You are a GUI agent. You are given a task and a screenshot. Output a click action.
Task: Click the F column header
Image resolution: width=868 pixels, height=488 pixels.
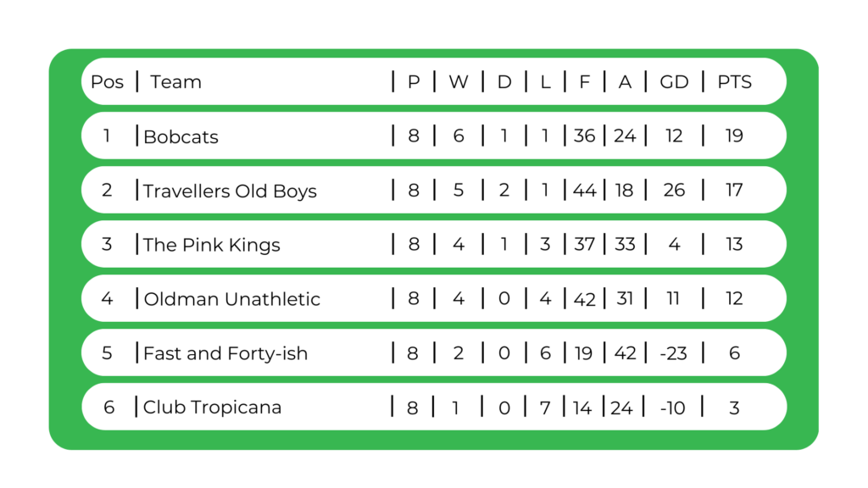click(x=584, y=82)
